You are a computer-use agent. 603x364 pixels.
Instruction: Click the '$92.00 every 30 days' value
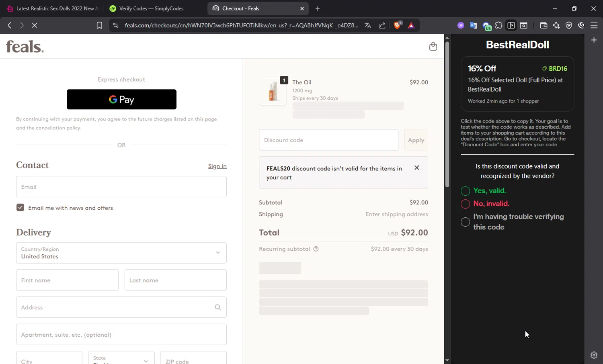pos(399,249)
